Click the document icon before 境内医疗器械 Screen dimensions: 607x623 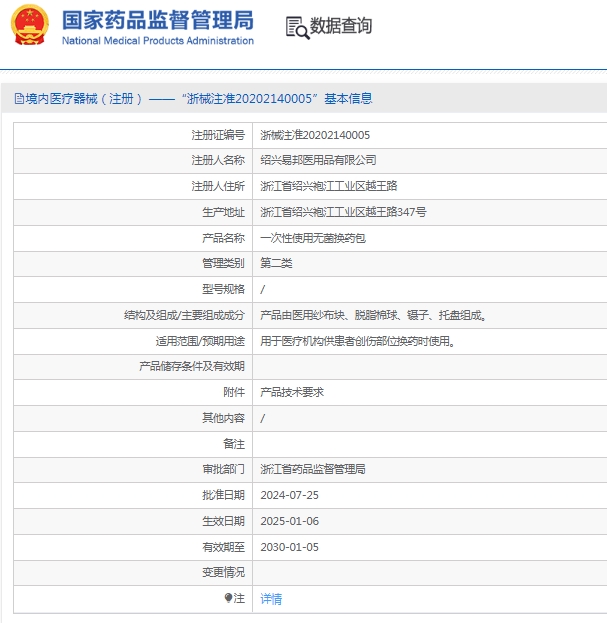19,99
